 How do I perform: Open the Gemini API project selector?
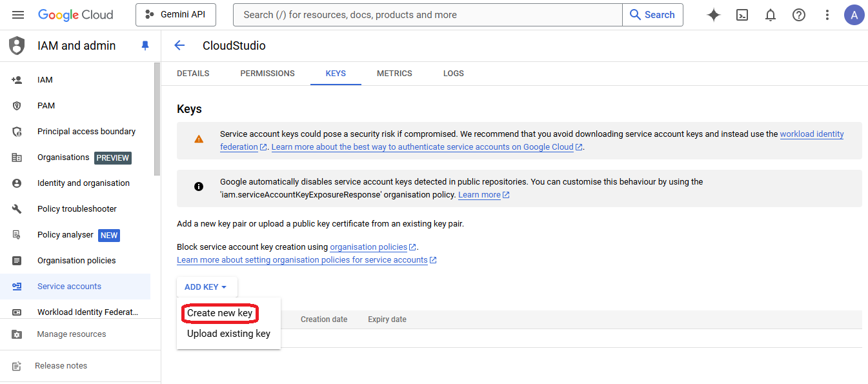176,15
